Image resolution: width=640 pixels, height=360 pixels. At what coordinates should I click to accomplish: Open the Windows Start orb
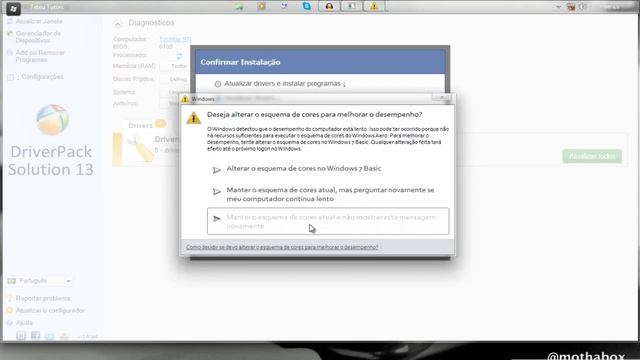(x=13, y=8)
